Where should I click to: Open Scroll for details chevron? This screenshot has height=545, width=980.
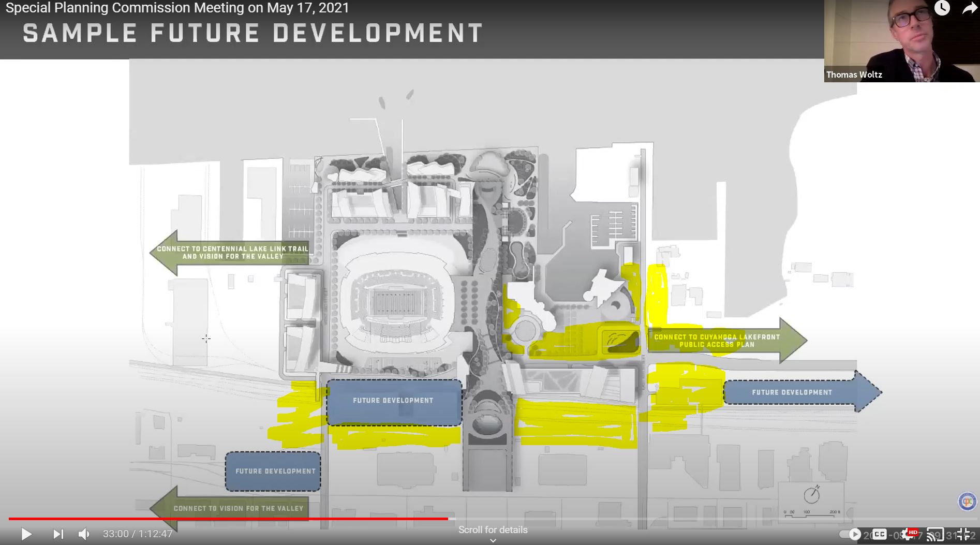tap(493, 540)
